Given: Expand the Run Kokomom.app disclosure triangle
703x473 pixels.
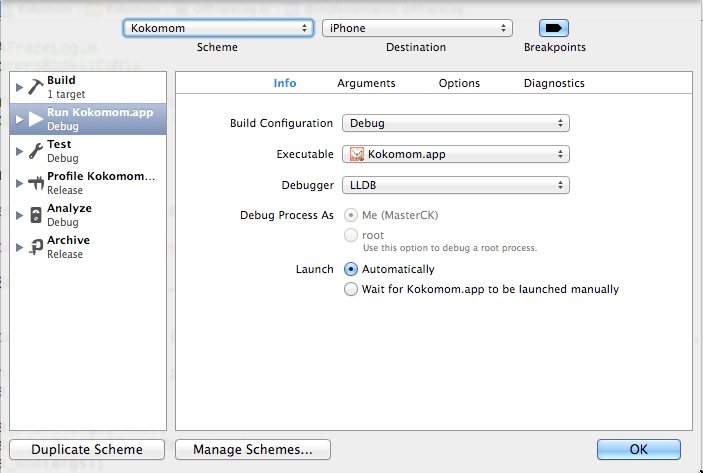Looking at the screenshot, I should click(x=19, y=119).
